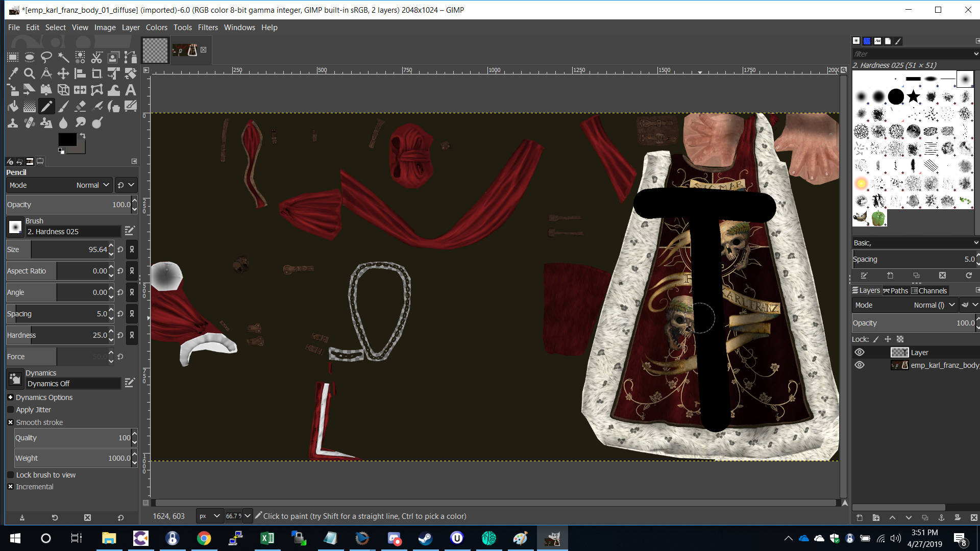The image size is (980, 551).
Task: Select the Fuzzy Select magic wand tool
Action: pos(63,57)
